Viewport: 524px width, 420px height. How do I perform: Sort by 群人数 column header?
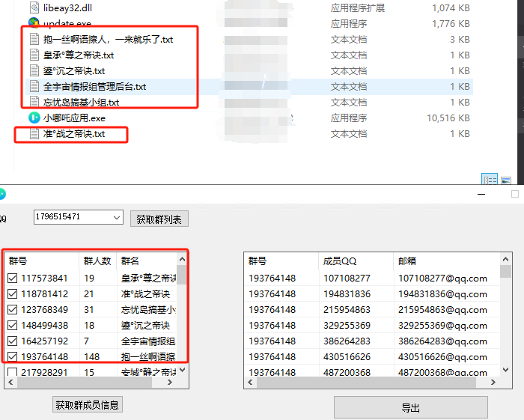(97, 261)
